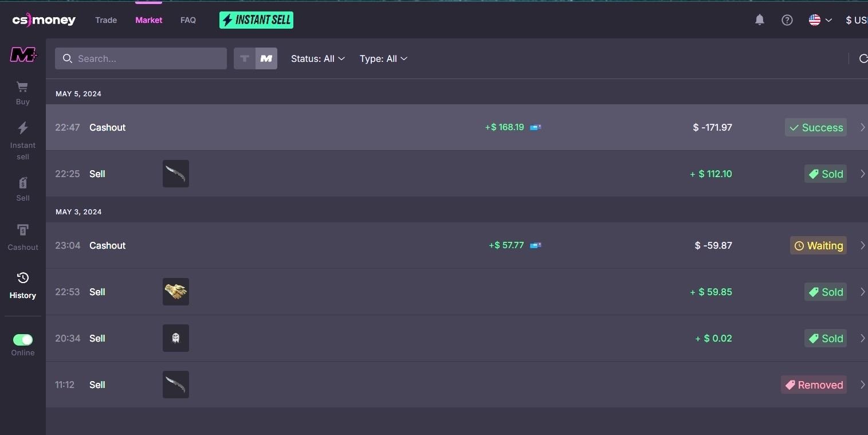Toggle the Online status switch
This screenshot has width=868, height=435.
tap(23, 340)
